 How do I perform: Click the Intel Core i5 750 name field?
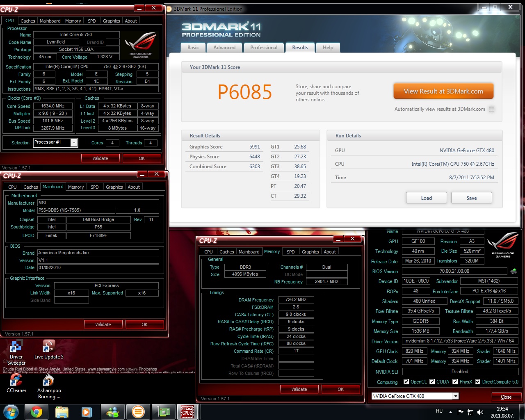click(x=76, y=34)
